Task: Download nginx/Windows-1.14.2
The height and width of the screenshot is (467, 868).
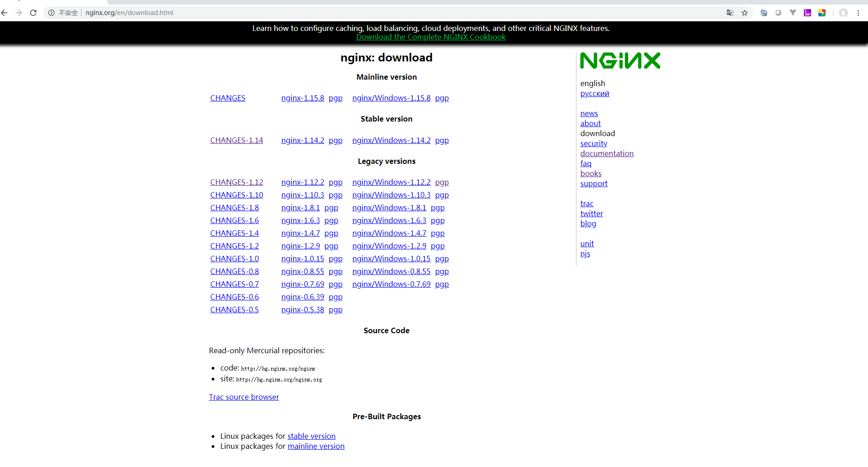Action: (x=391, y=140)
